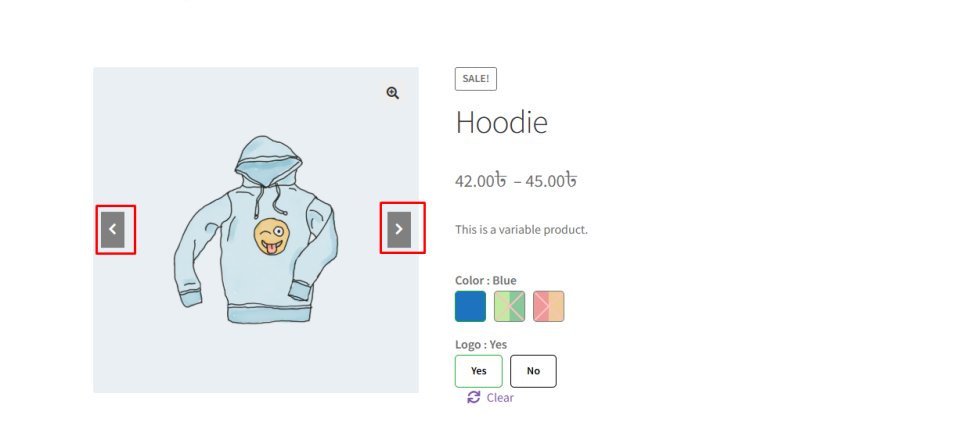The image size is (980, 422).
Task: Click the 42.00৳ minimum price
Action: point(481,181)
